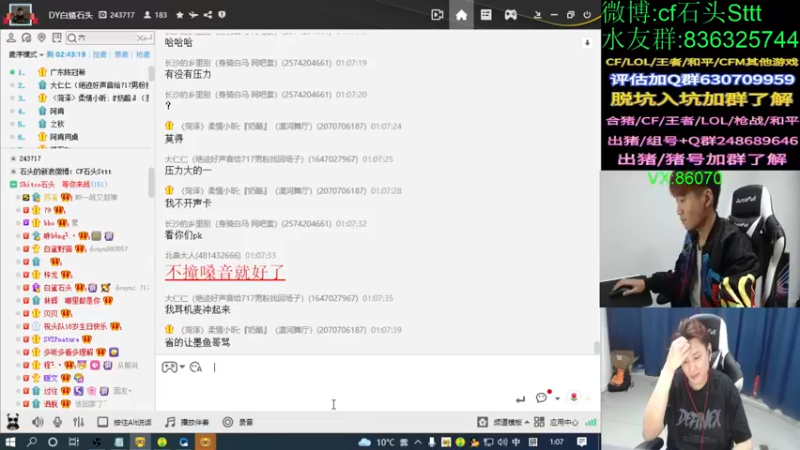Focus the user search field

[105, 38]
